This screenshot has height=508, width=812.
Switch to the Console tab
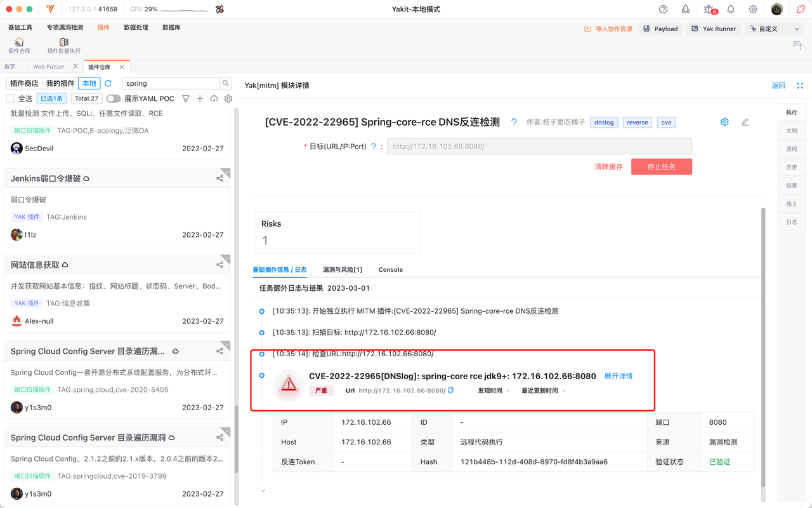coord(391,270)
